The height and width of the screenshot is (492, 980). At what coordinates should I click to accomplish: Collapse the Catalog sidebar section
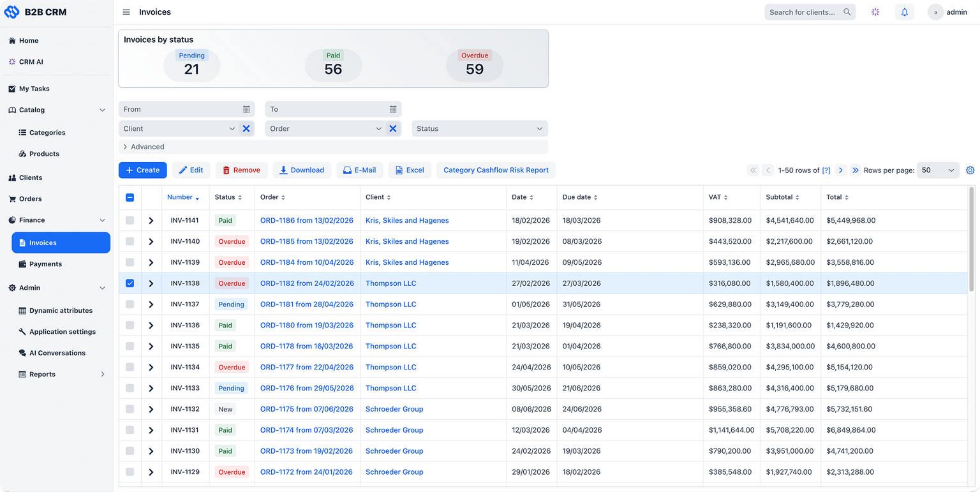tap(102, 110)
